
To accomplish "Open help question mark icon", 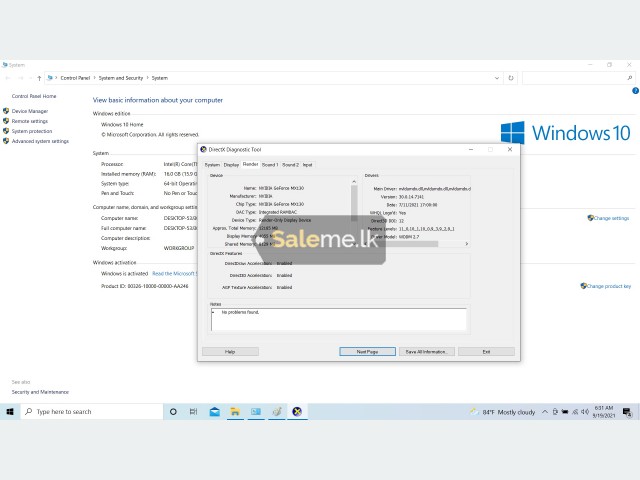I will (636, 91).
